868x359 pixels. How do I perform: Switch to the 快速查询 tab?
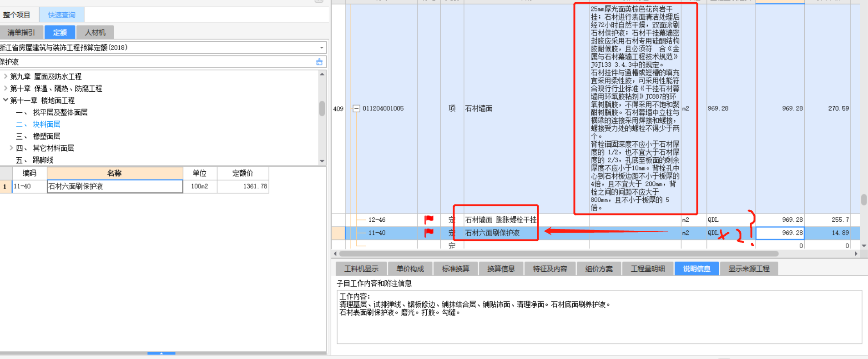tap(61, 15)
